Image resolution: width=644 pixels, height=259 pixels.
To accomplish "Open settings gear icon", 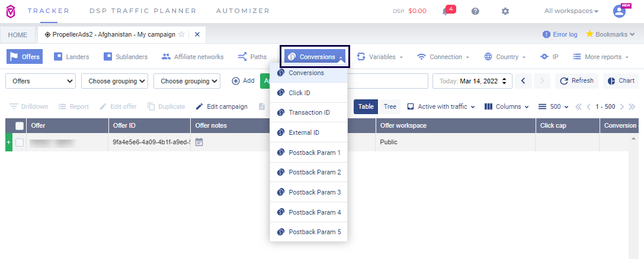I will point(505,11).
